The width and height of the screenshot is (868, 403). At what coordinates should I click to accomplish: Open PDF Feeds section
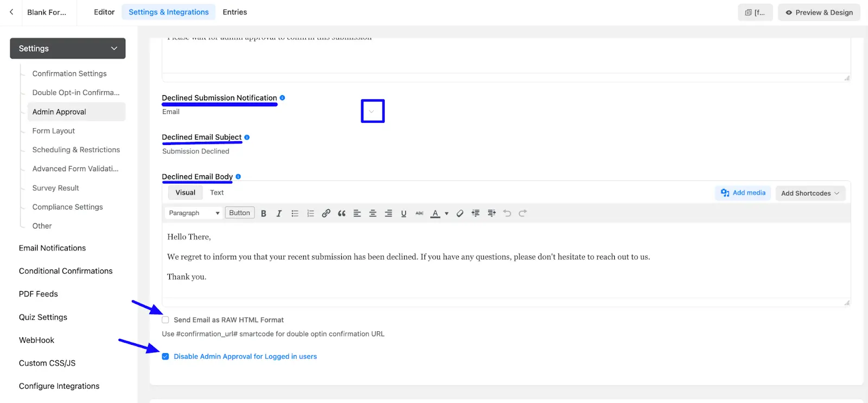pos(39,294)
